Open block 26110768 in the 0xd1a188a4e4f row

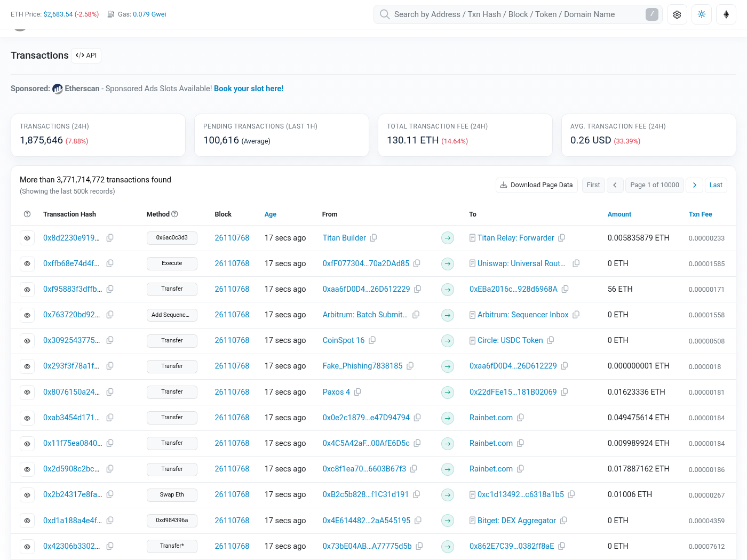(x=232, y=521)
